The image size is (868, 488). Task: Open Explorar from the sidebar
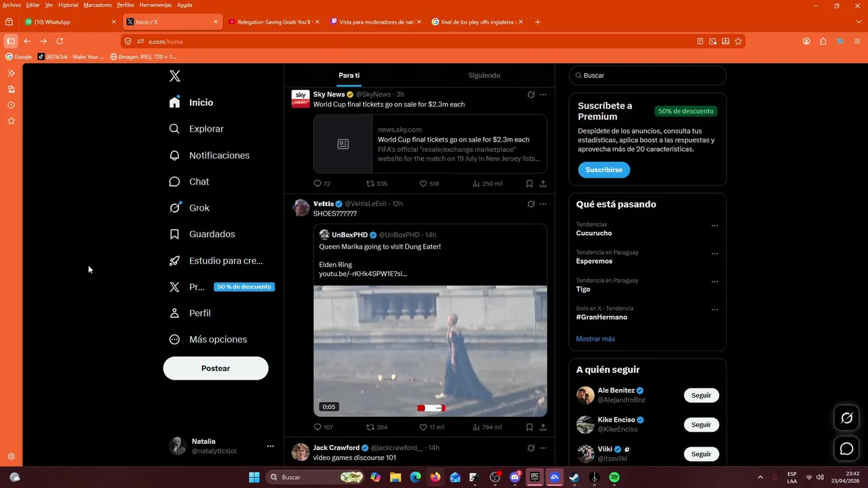pyautogui.click(x=197, y=129)
